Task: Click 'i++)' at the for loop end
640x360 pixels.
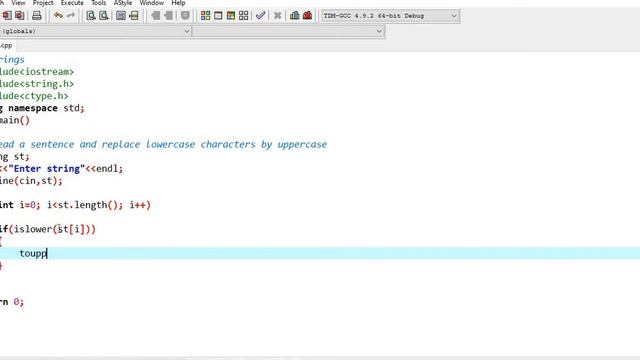Action: [x=140, y=205]
